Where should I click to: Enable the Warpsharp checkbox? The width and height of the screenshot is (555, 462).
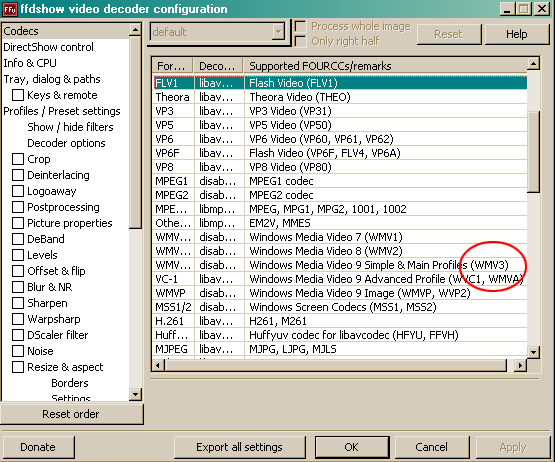18,319
